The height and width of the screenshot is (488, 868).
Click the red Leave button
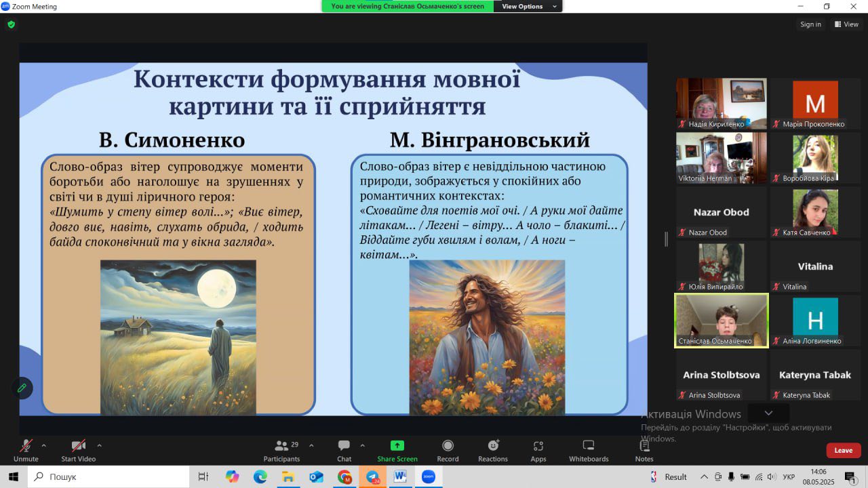[x=844, y=450]
